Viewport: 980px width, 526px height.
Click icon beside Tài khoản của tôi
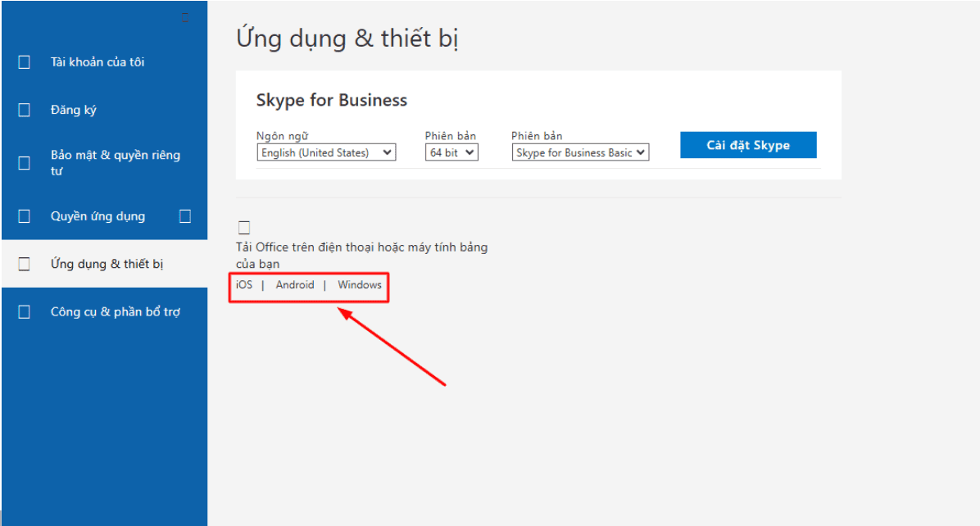coord(25,61)
